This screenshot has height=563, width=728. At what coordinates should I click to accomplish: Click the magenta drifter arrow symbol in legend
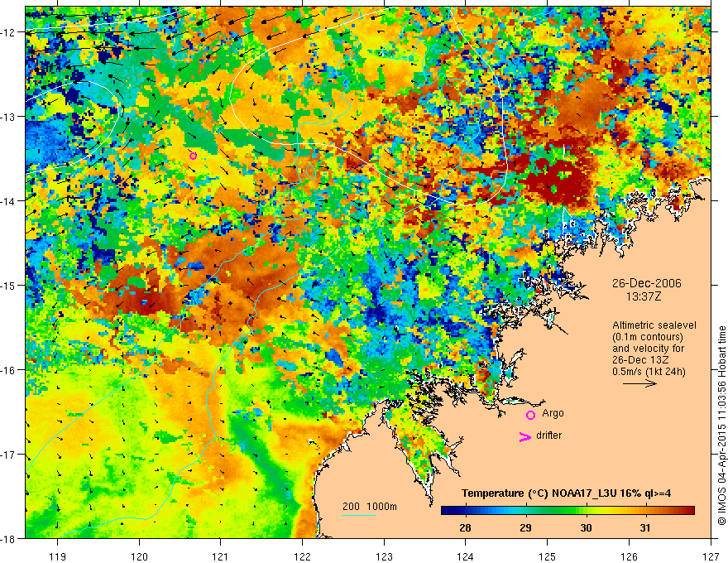coord(524,436)
